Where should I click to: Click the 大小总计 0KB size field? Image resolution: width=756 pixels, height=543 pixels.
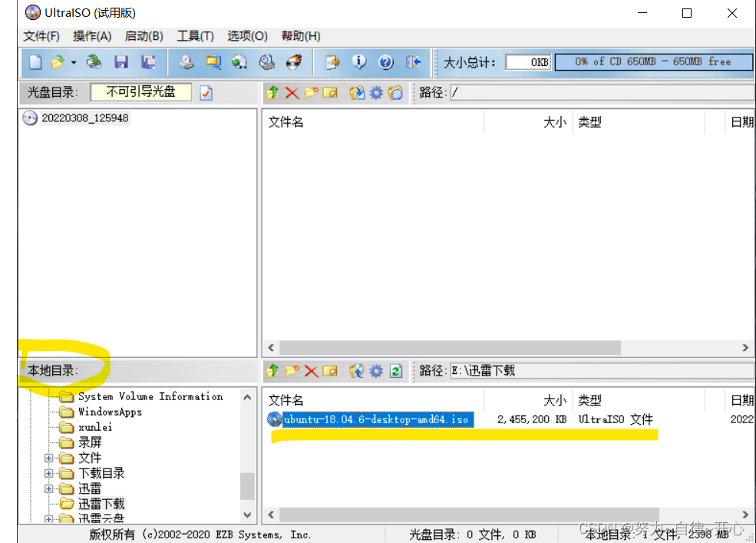pos(527,62)
